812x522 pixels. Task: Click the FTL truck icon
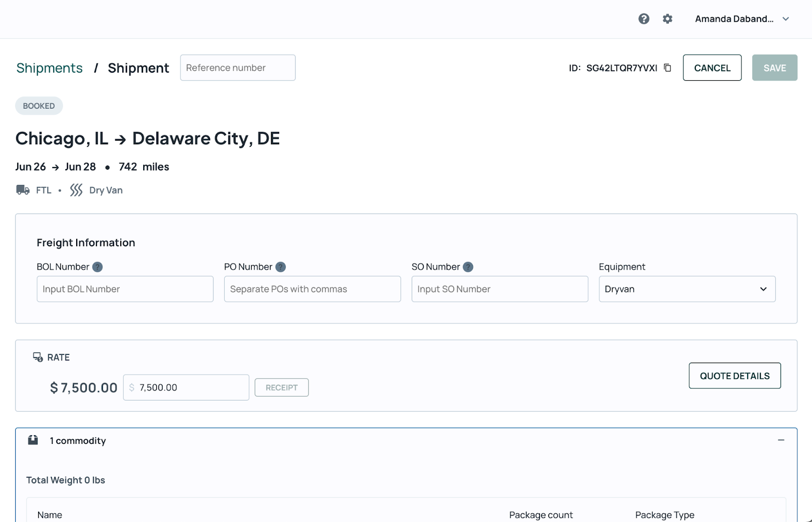pos(23,190)
